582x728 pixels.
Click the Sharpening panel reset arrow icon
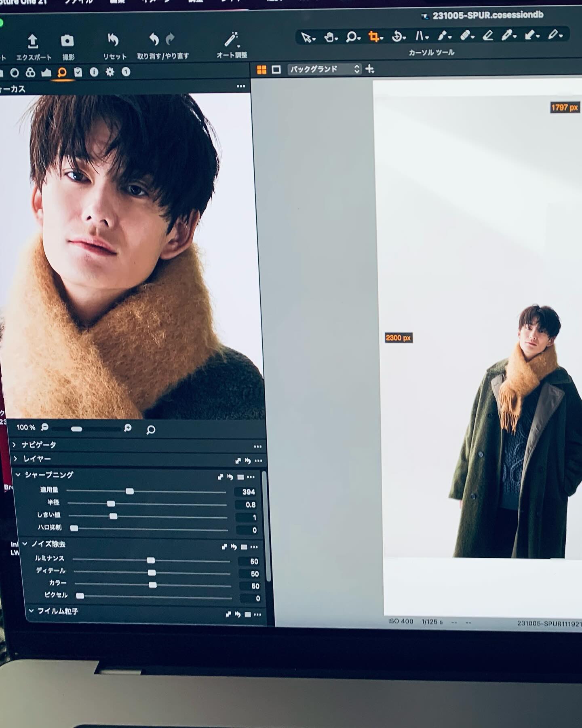click(x=230, y=477)
